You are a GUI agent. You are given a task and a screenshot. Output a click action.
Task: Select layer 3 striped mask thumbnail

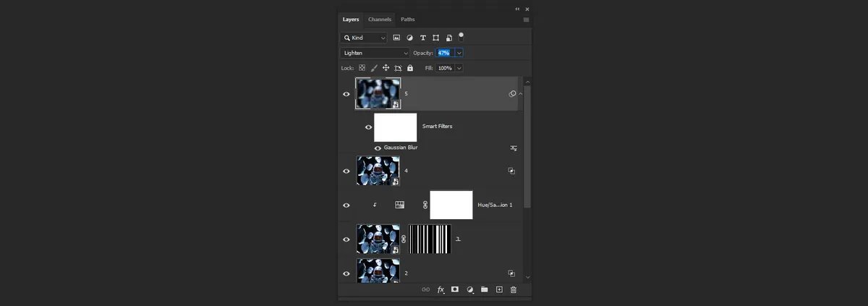click(430, 239)
